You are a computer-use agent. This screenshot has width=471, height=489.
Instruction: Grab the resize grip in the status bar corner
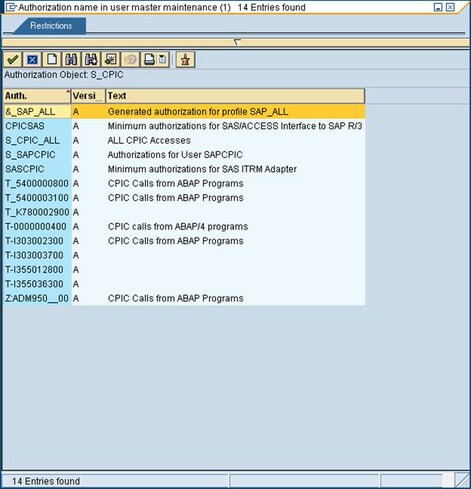(462, 481)
